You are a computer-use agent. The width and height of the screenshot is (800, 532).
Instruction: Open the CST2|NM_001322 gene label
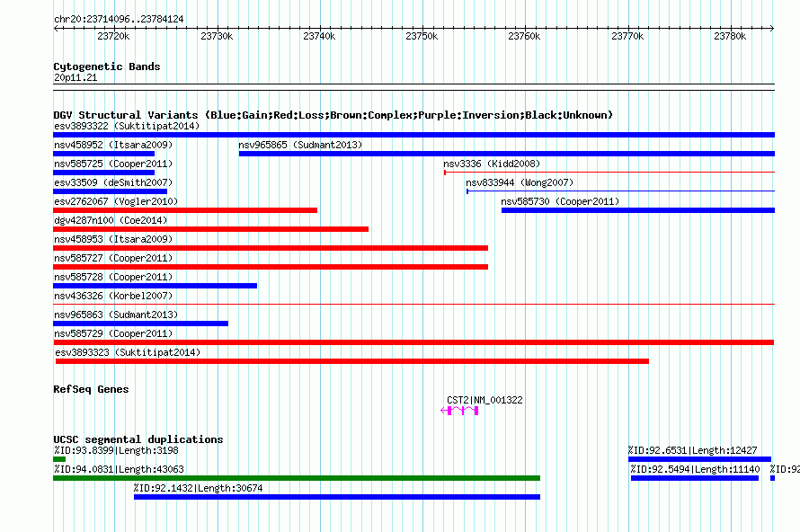(x=484, y=401)
